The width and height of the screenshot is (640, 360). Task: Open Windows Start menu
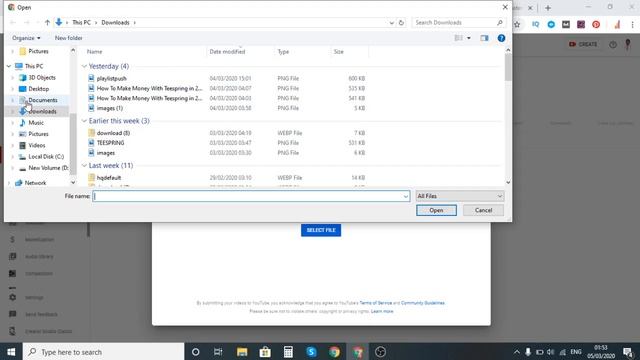pyautogui.click(x=11, y=352)
